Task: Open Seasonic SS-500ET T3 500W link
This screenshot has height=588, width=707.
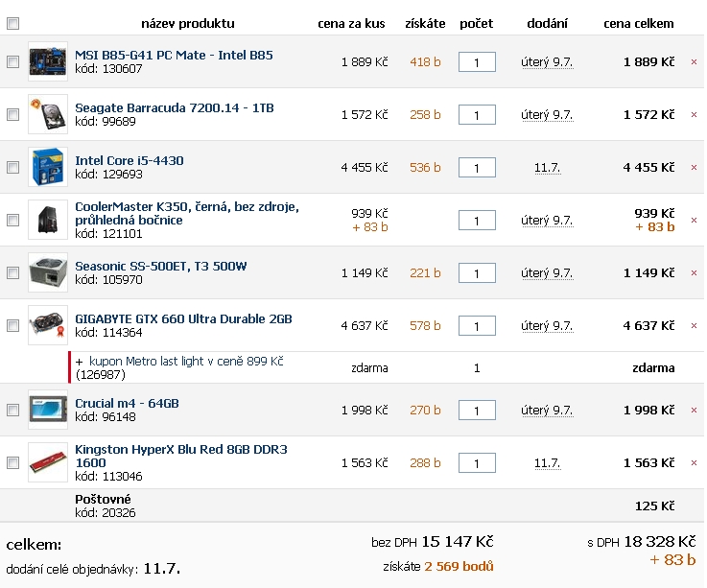Action: click(x=160, y=266)
